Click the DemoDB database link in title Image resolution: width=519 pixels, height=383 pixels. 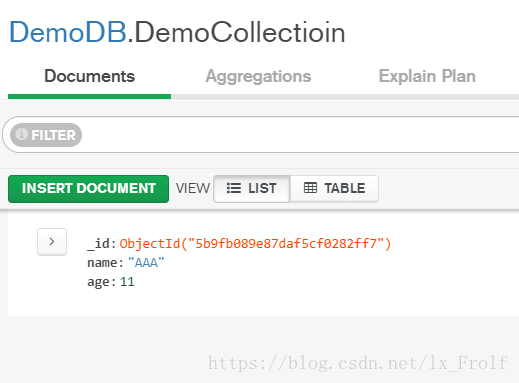[68, 32]
